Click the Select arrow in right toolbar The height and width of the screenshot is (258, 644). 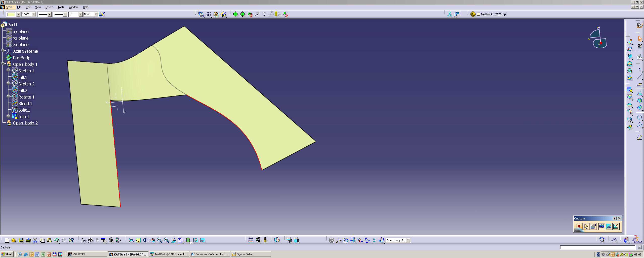tap(639, 39)
